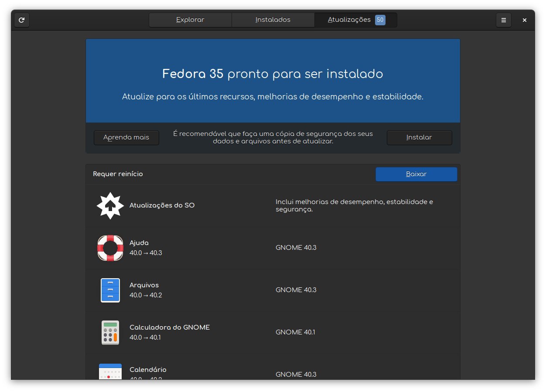Viewport: 546px width, 392px height.
Task: Close the Software window
Action: tap(525, 20)
